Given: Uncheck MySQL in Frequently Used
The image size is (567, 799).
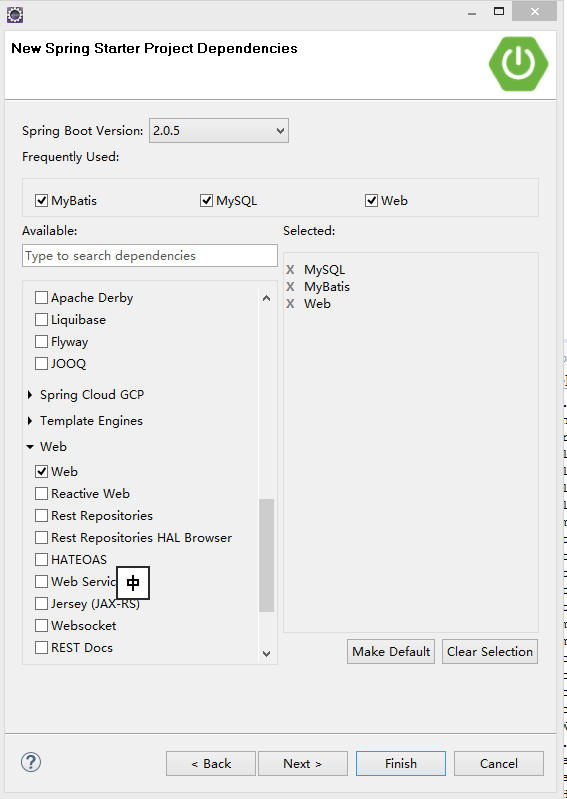Looking at the screenshot, I should coord(206,201).
